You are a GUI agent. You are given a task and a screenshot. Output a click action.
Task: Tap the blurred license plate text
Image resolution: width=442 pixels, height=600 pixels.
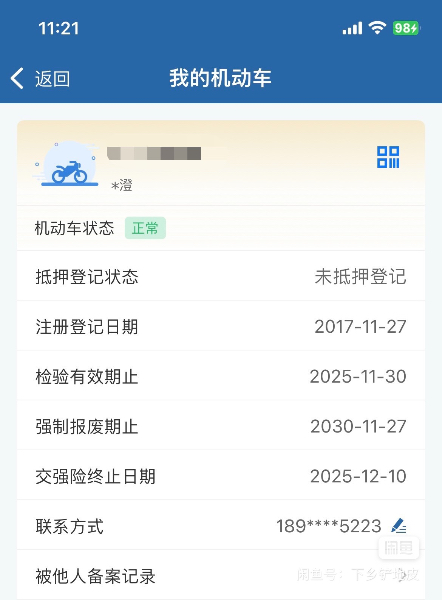[x=154, y=153]
